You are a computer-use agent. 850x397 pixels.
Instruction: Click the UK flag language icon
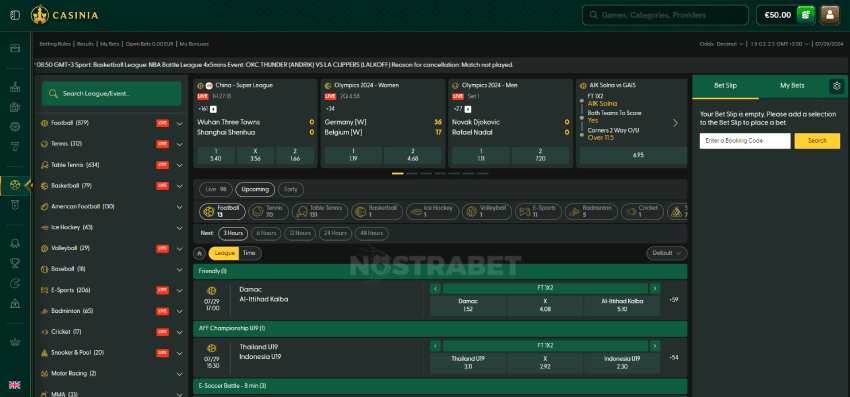pyautogui.click(x=15, y=385)
